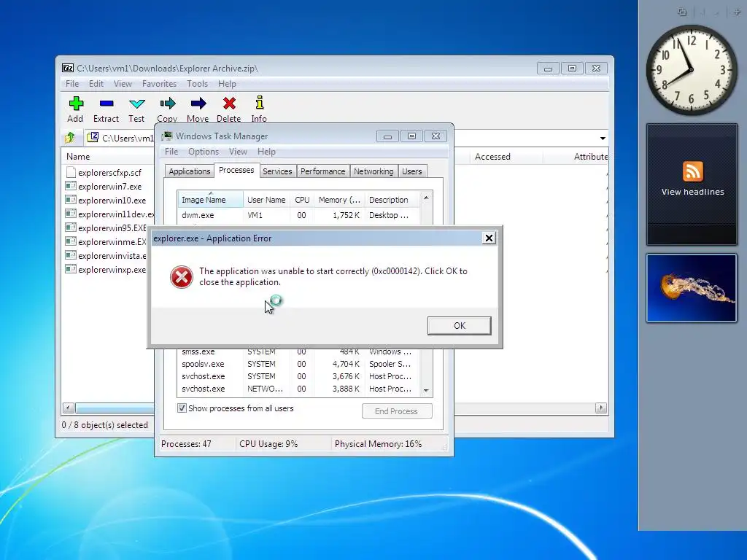Select the spoolsv.exe process row
This screenshot has height=560, width=747.
(298, 364)
